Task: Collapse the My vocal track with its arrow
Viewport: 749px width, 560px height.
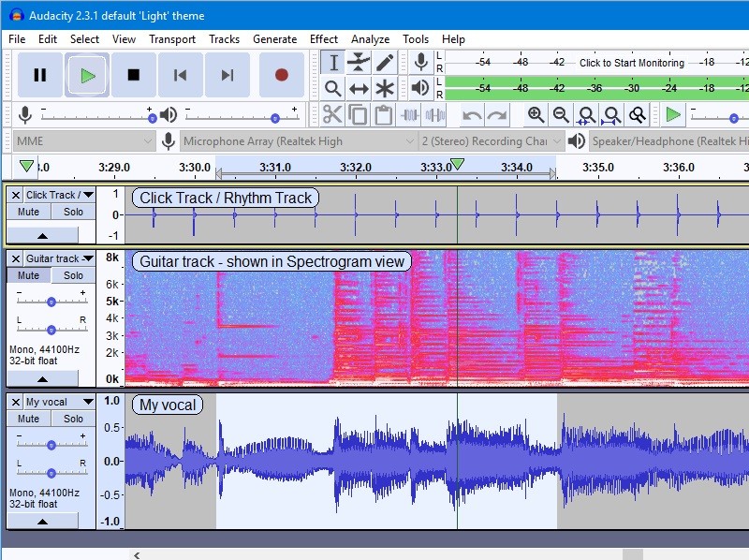Action: click(x=42, y=522)
